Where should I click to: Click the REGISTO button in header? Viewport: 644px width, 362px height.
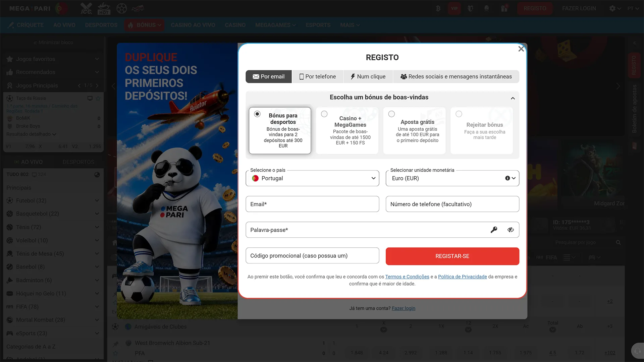535,8
